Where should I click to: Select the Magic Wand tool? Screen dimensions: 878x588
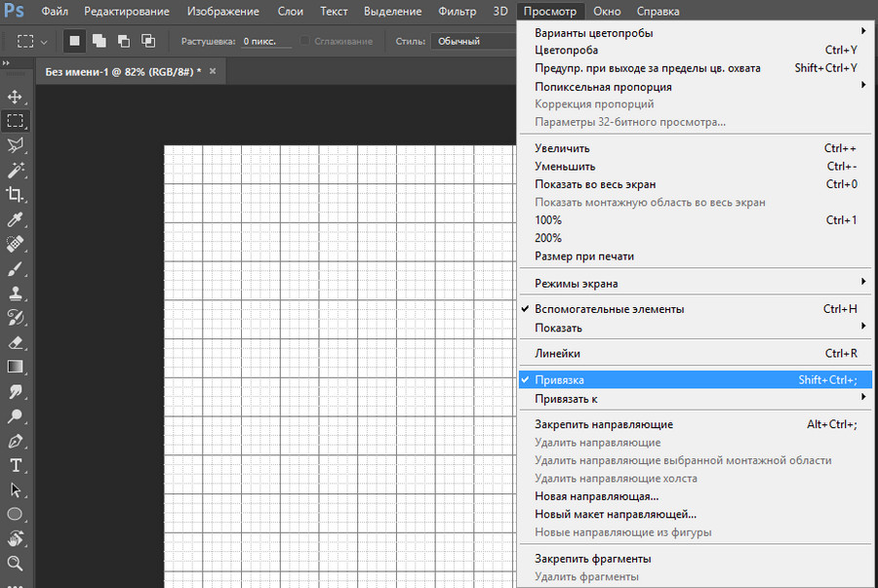(x=15, y=170)
